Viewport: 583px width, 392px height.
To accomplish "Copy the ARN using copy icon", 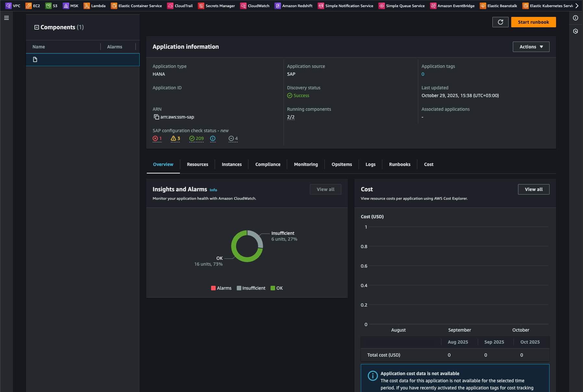I will coord(156,117).
